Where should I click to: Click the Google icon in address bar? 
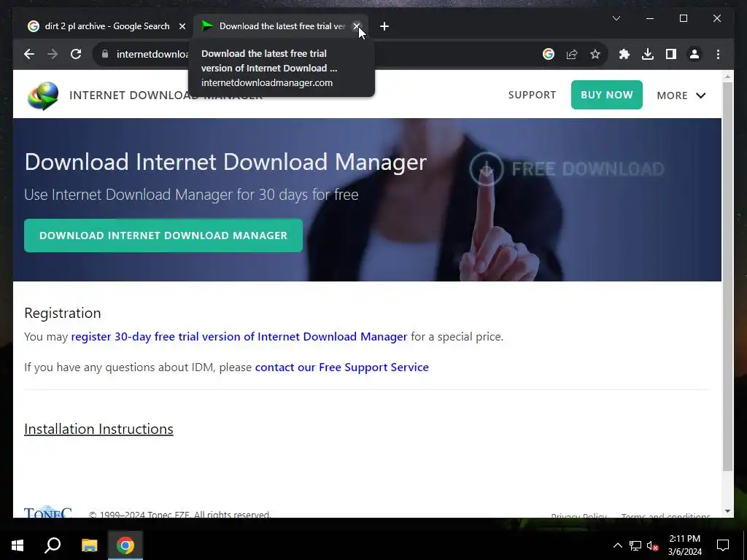[x=549, y=54]
